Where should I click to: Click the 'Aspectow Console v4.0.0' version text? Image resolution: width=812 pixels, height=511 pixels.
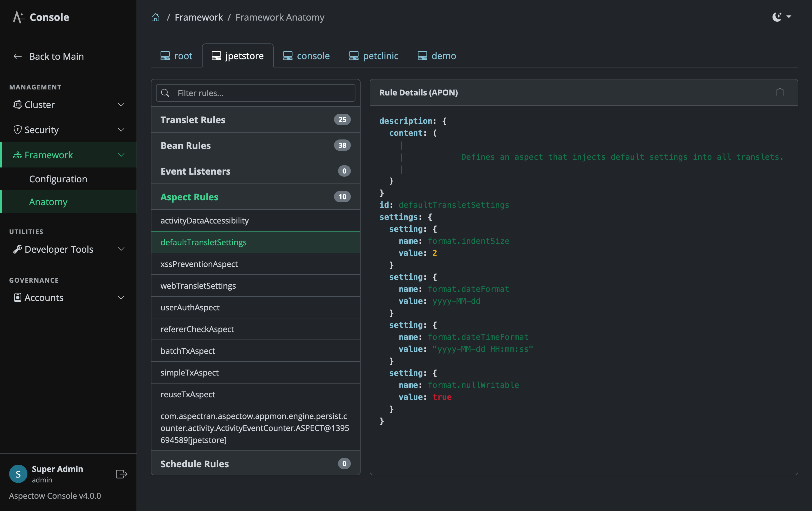55,496
